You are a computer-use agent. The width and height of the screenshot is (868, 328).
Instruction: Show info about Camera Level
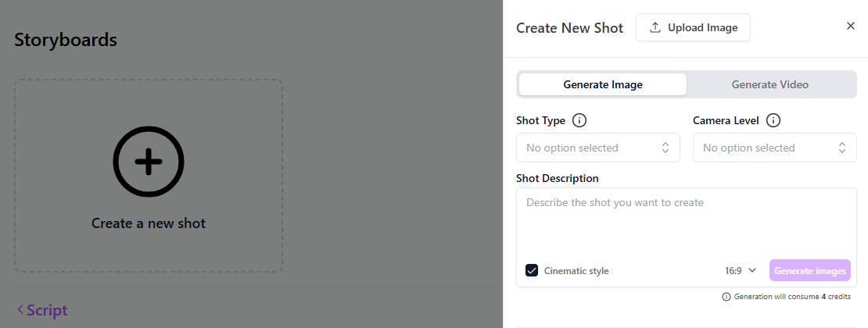(773, 120)
